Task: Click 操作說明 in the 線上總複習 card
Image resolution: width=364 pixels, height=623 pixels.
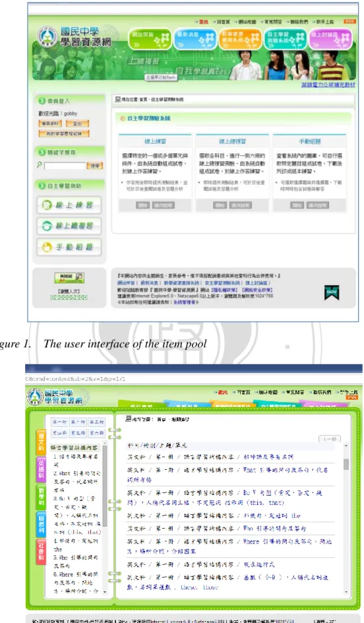Action: (241, 205)
